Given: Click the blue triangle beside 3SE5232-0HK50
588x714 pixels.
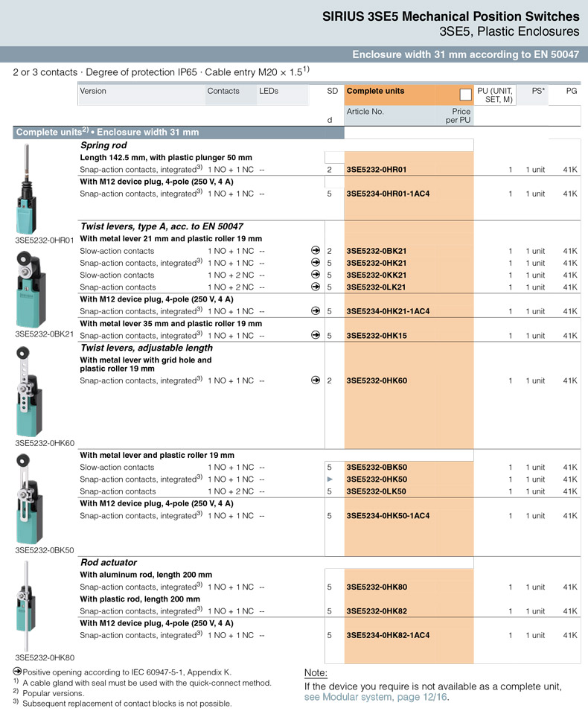Looking at the screenshot, I should pyautogui.click(x=330, y=479).
